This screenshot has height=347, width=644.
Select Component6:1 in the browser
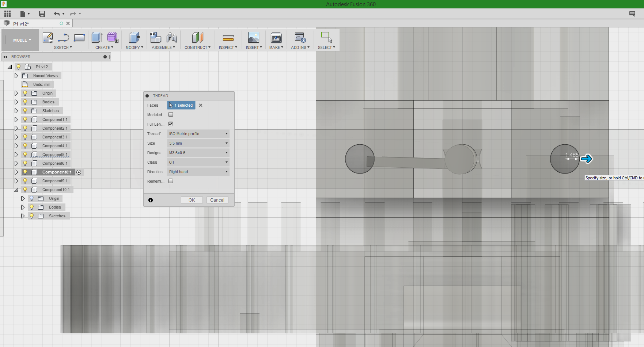tap(55, 163)
